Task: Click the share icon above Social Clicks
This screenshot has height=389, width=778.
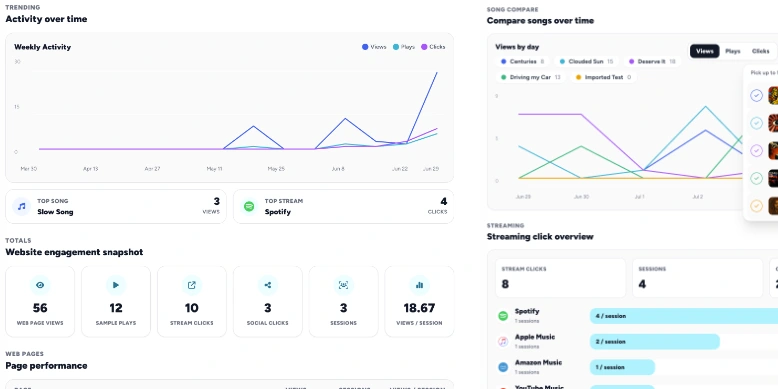Action: pyautogui.click(x=267, y=285)
